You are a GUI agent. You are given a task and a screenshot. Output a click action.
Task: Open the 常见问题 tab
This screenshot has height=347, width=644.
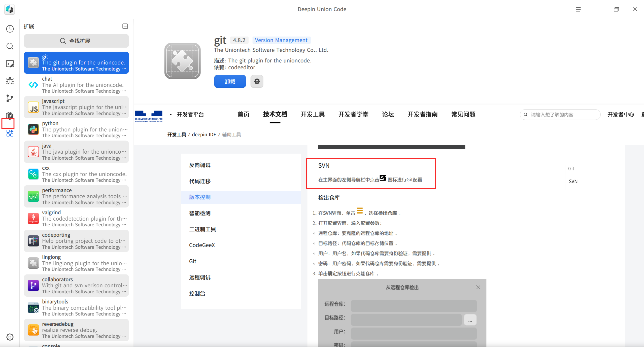[463, 114]
